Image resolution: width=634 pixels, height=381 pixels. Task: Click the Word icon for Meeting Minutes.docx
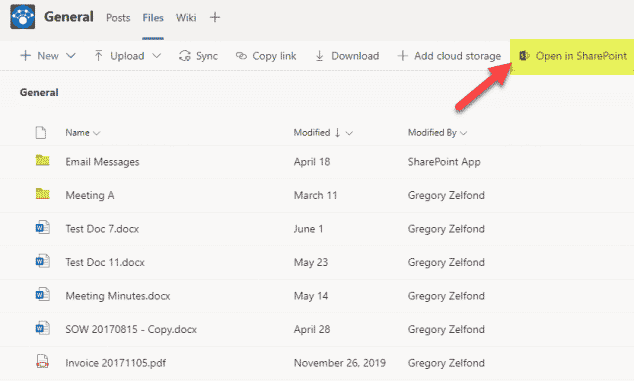(42, 295)
